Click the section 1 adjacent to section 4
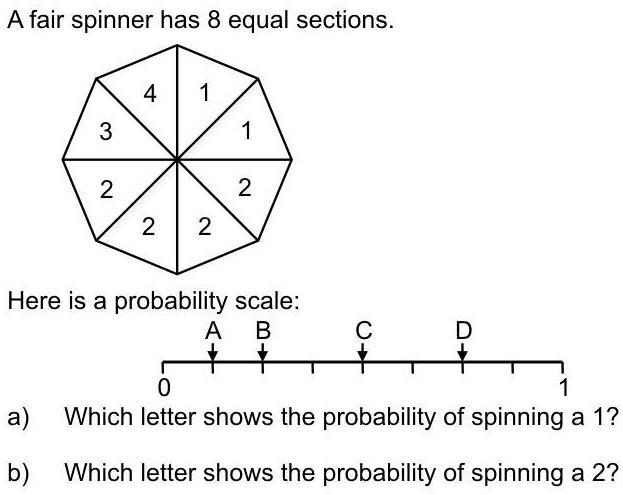Screen dimensions: 623x495 click(x=204, y=95)
